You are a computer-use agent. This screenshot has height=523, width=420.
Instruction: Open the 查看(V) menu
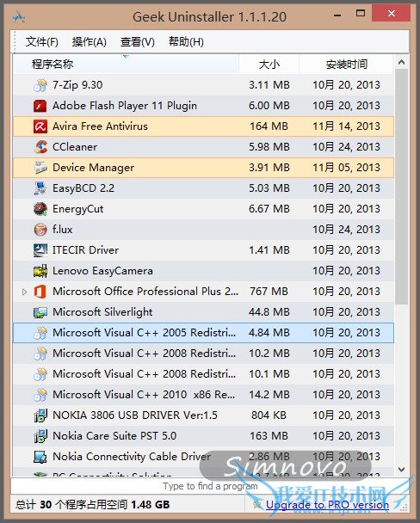(x=138, y=42)
